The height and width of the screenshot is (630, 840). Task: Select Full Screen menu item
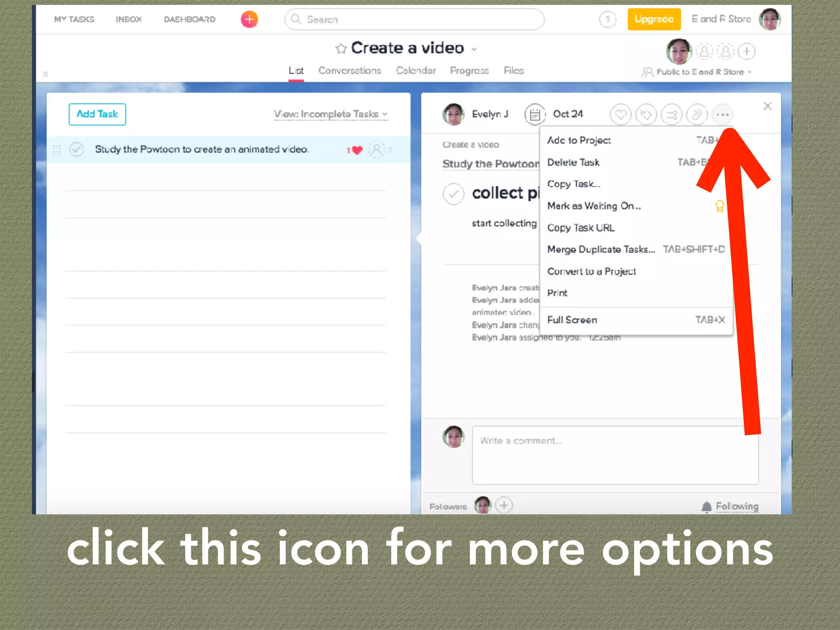coord(636,320)
